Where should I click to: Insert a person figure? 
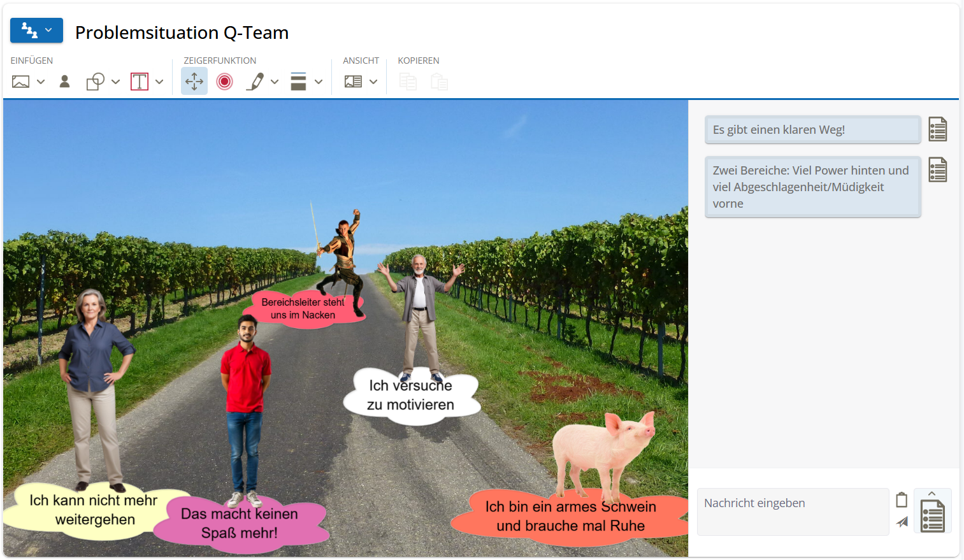point(64,82)
